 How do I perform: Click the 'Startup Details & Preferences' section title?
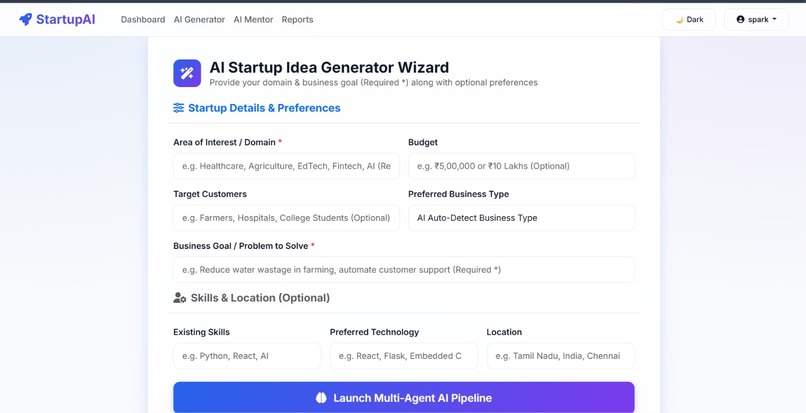coord(264,108)
